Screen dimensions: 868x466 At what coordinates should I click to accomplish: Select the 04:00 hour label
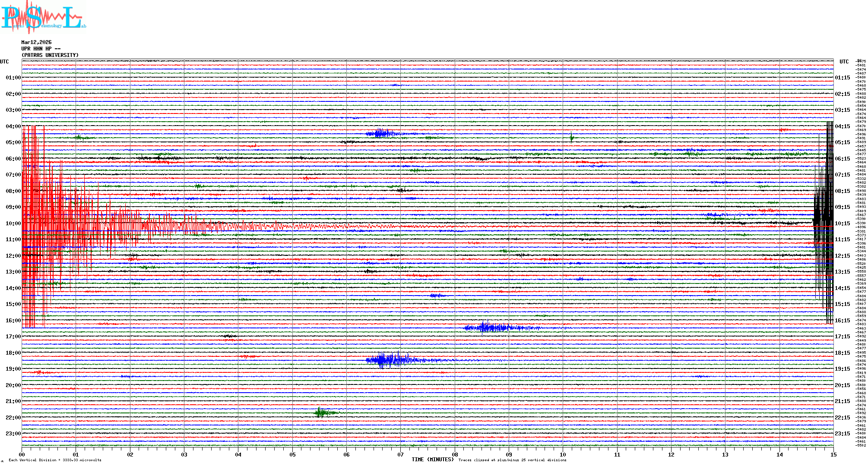pos(13,126)
